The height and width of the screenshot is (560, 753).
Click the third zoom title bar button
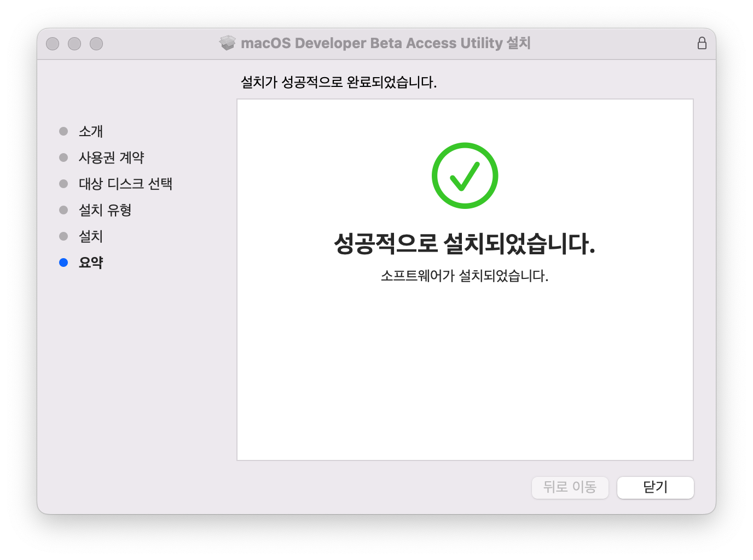click(96, 44)
